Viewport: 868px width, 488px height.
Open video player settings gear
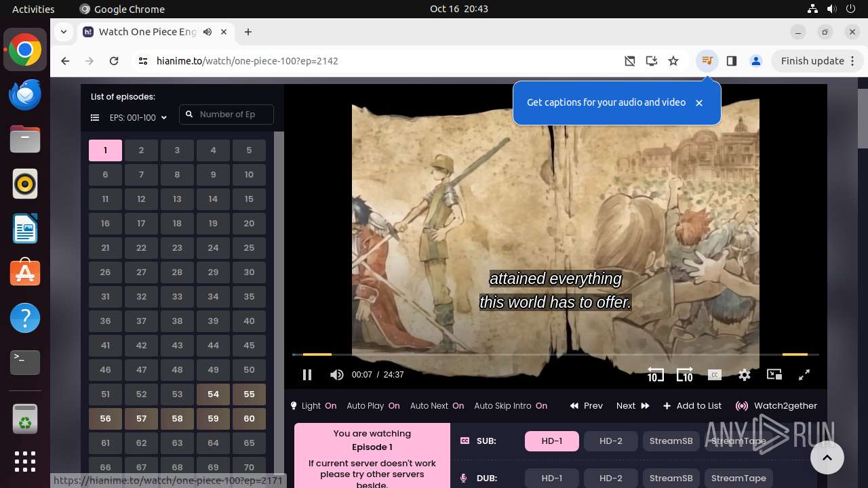point(745,375)
